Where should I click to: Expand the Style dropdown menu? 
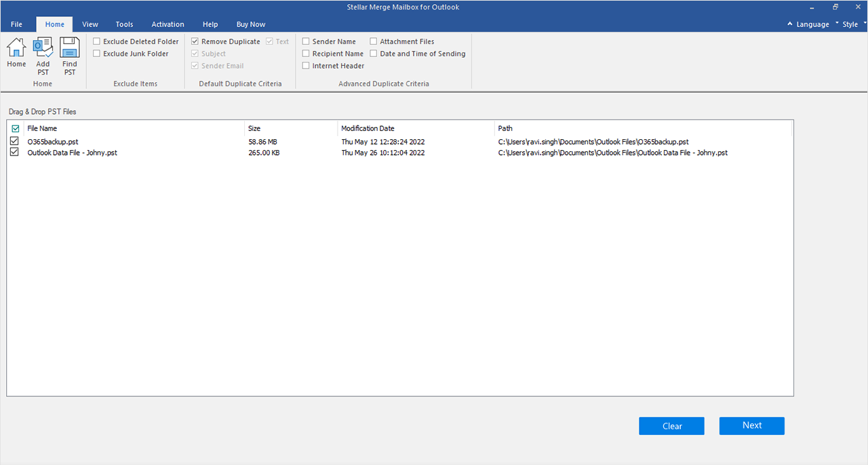(x=850, y=24)
